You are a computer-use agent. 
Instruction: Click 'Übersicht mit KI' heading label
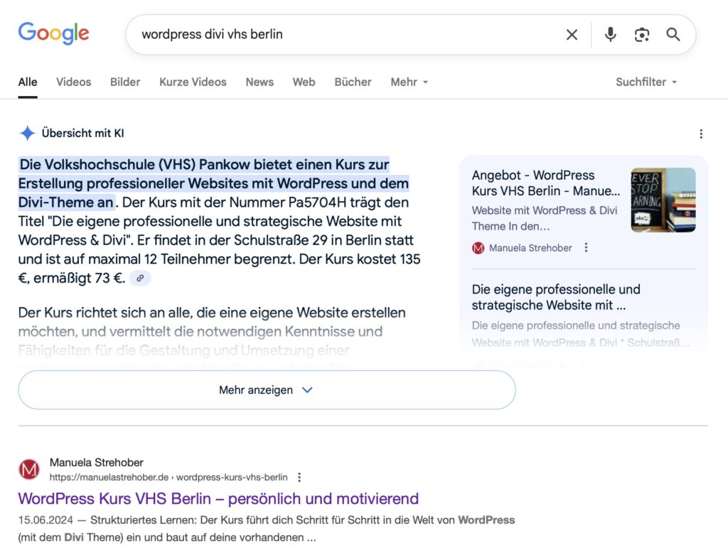pos(82,133)
